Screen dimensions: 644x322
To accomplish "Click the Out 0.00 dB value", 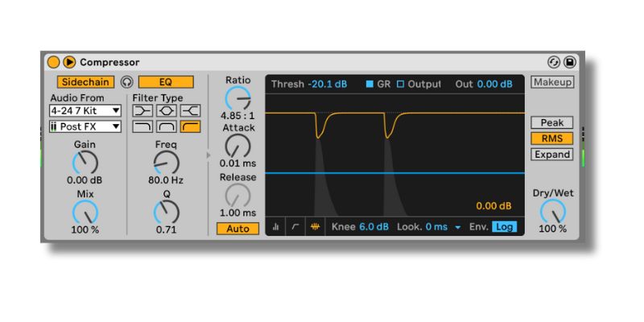I will click(495, 85).
